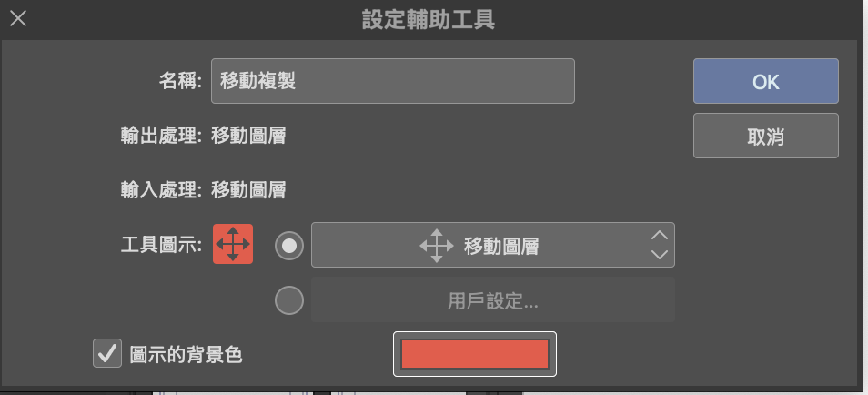868x395 pixels.
Task: Click the 設定輔助工具 dialog title
Action: [428, 20]
